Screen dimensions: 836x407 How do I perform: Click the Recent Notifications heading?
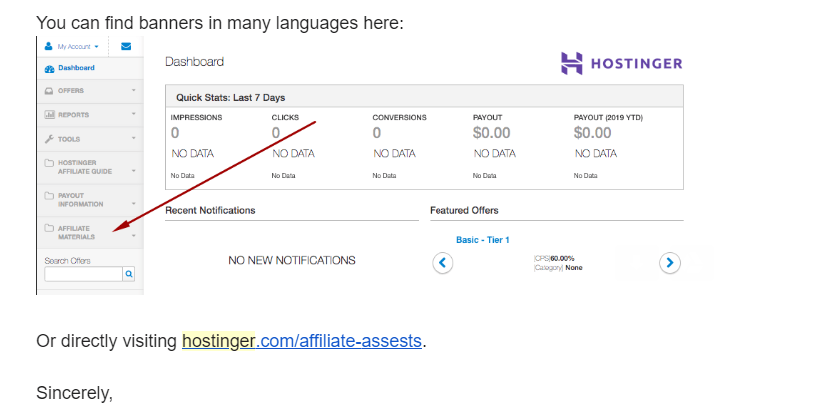tap(210, 210)
